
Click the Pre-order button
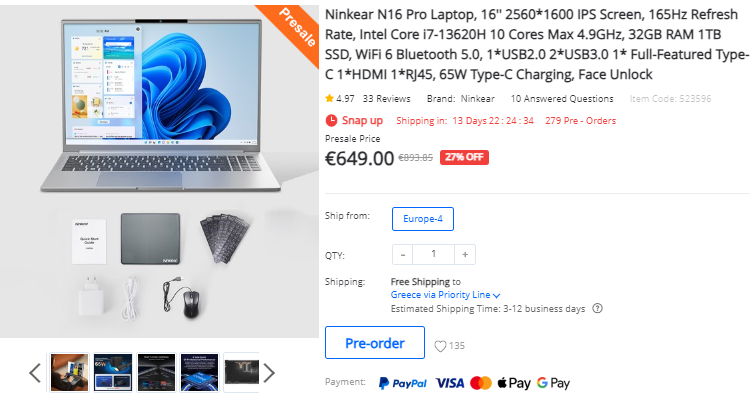point(375,343)
